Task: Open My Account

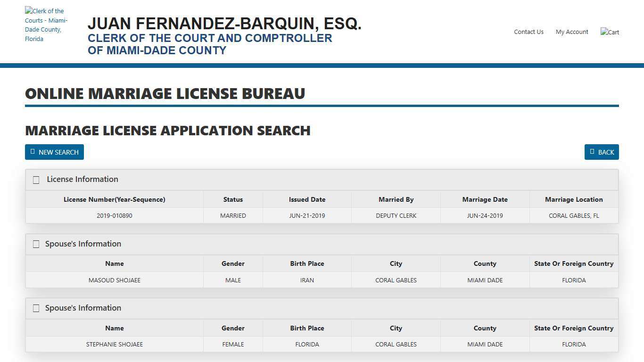Action: point(572,32)
